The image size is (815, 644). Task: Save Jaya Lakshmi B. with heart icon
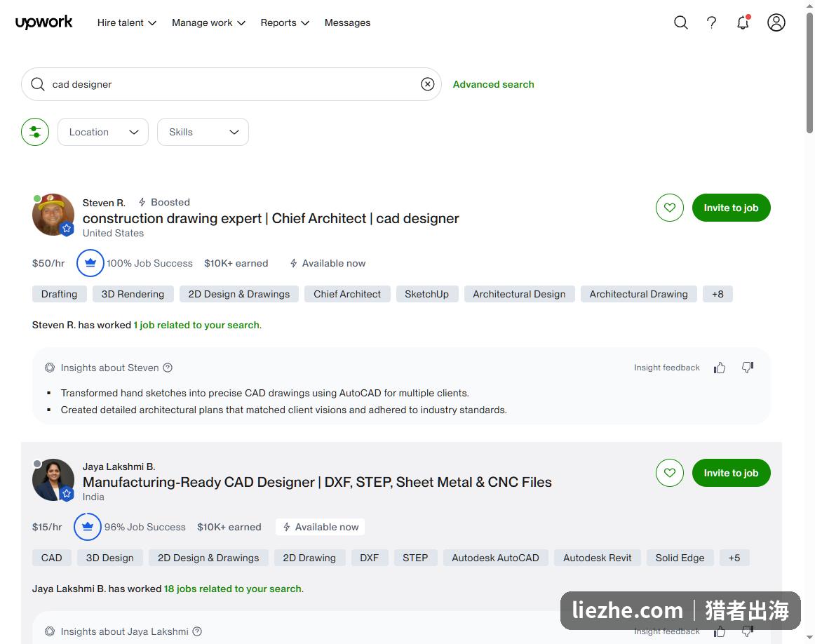tap(669, 473)
